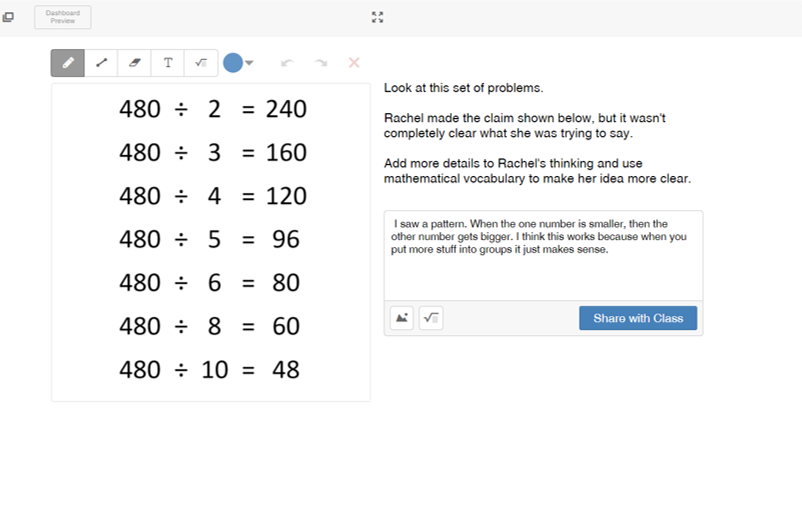Click the Dashboard Preview button
802x532 pixels.
point(63,17)
